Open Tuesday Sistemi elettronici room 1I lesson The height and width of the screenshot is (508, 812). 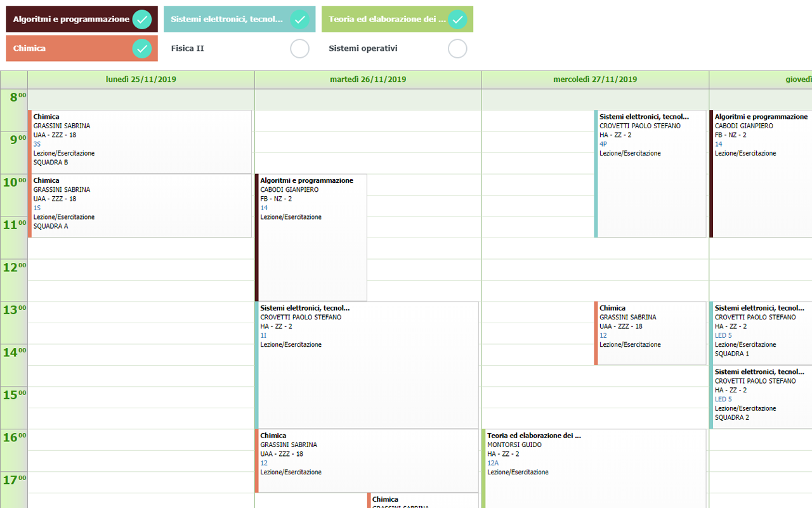click(367, 365)
